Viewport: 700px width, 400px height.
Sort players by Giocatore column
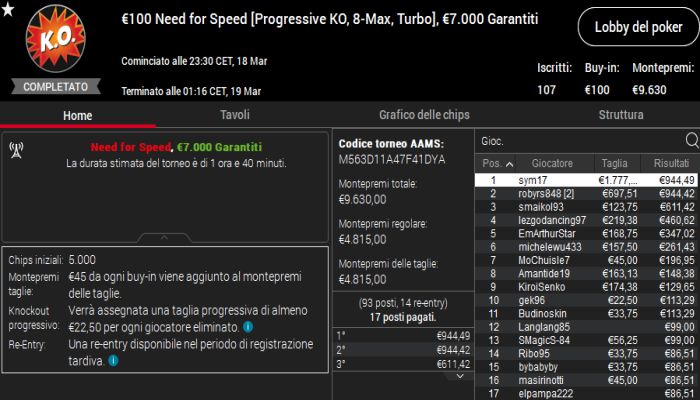tap(552, 164)
